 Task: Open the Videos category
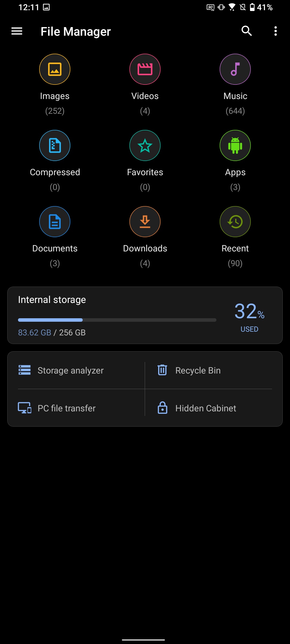[x=145, y=69]
